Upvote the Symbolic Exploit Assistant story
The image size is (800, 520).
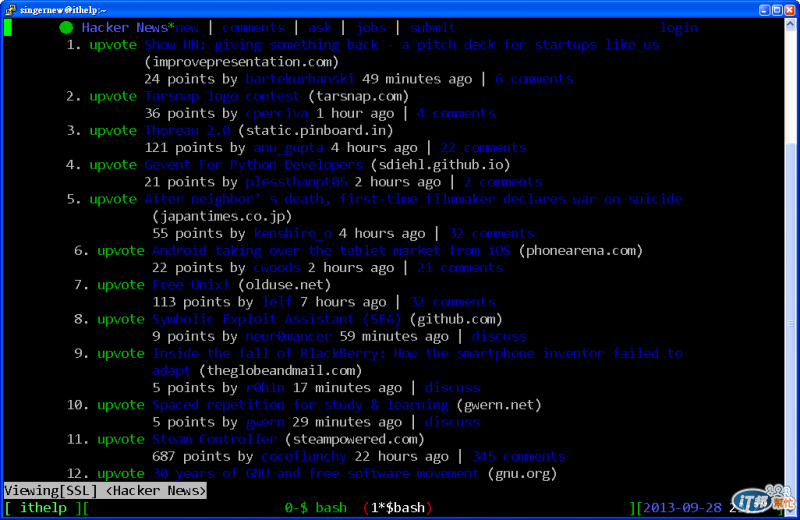coord(121,319)
